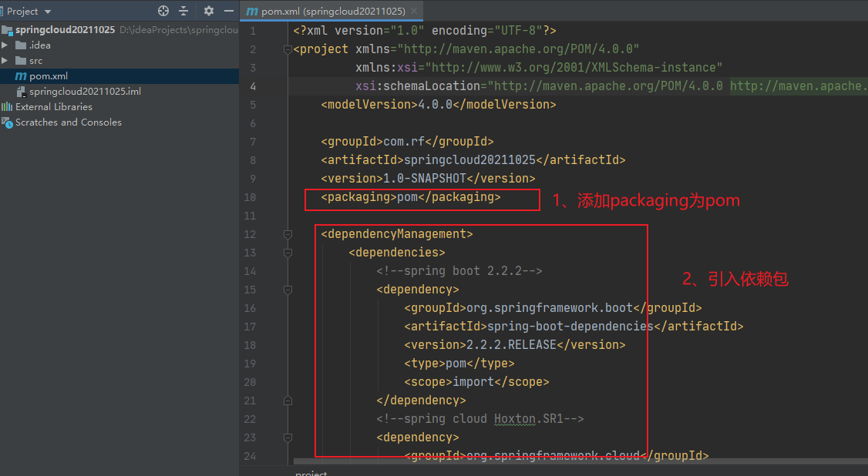
Task: Click artifactId spring-boot-dependencies line
Action: tap(574, 326)
